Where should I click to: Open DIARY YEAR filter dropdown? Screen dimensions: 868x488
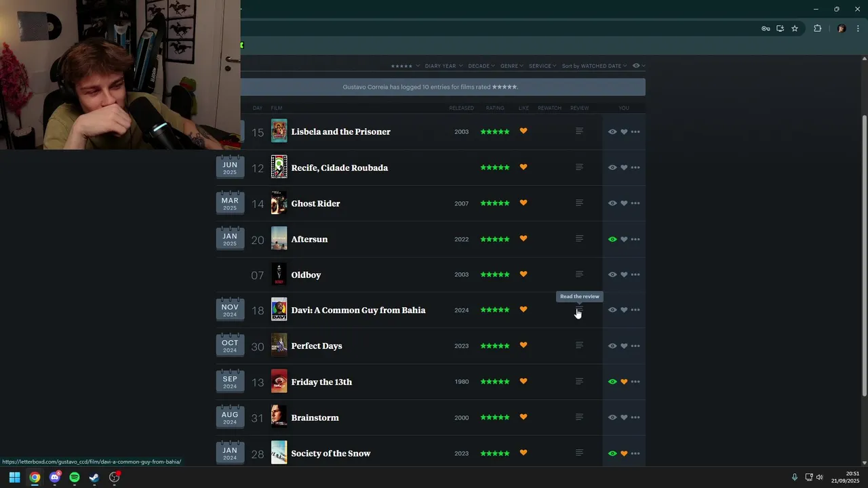click(x=443, y=66)
